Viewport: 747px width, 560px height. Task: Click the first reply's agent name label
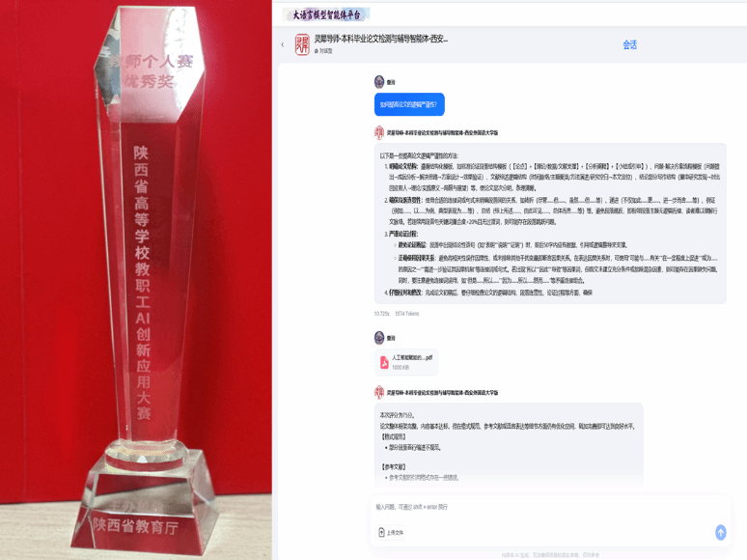coord(443,133)
